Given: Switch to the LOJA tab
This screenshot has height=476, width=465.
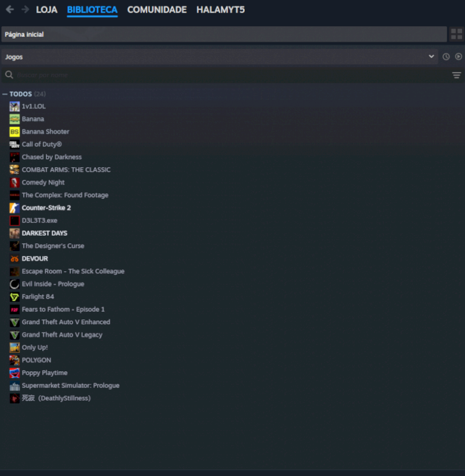Looking at the screenshot, I should tap(46, 10).
